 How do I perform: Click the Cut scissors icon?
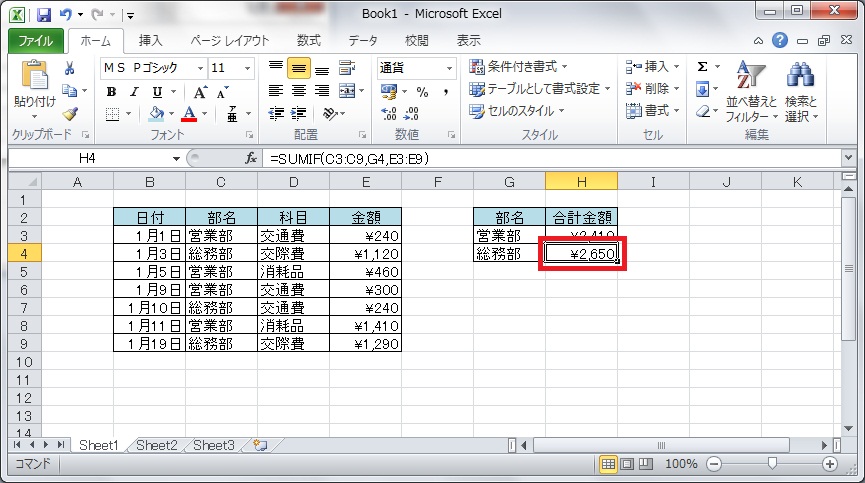coord(70,68)
